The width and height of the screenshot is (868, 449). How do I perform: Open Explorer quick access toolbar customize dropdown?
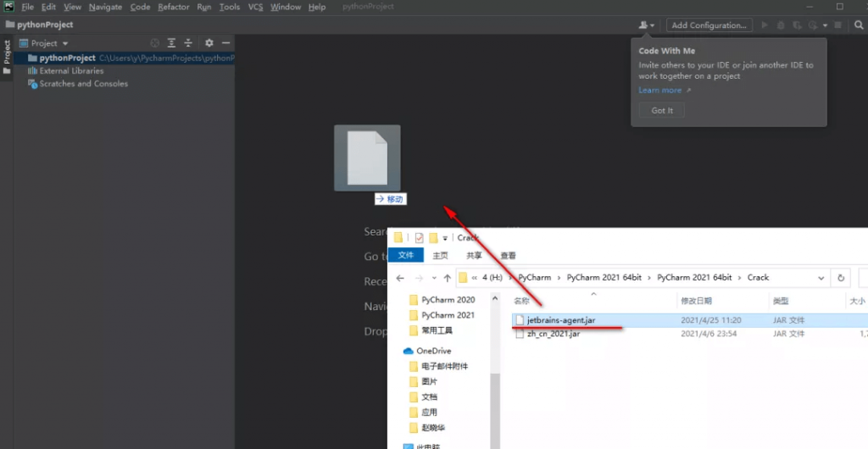(x=445, y=238)
